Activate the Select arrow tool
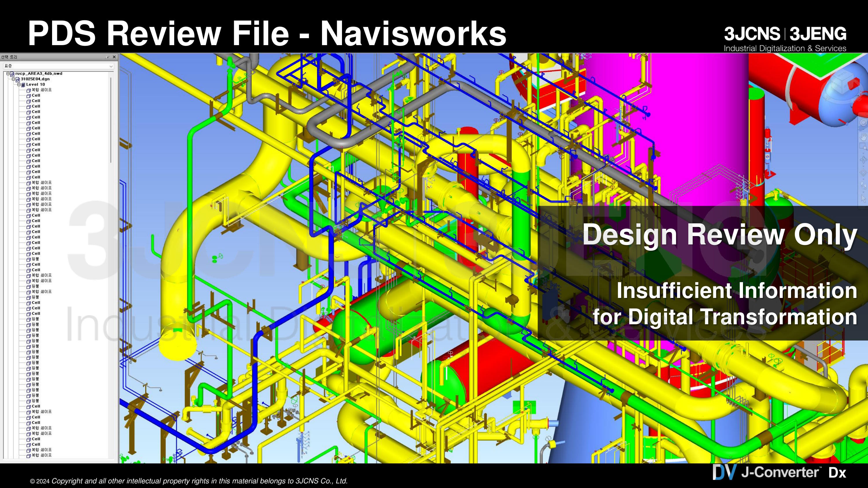This screenshot has width=868, height=488. 863,199
